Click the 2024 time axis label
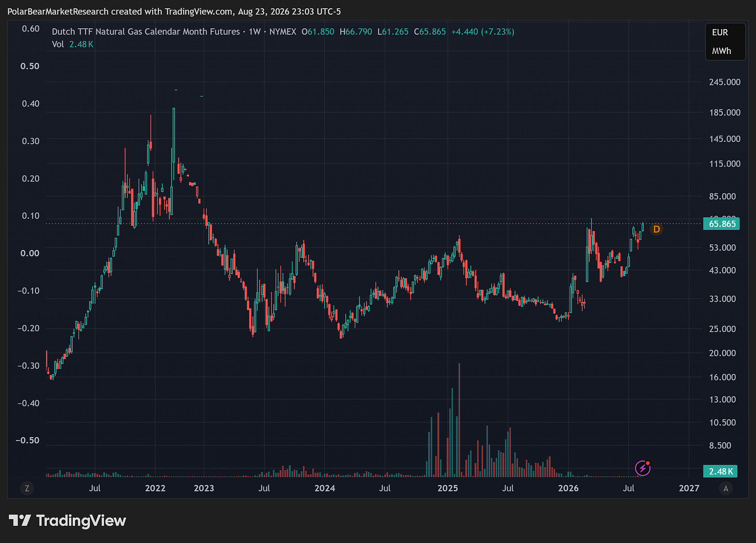Viewport: 756px width, 543px height. [x=325, y=488]
